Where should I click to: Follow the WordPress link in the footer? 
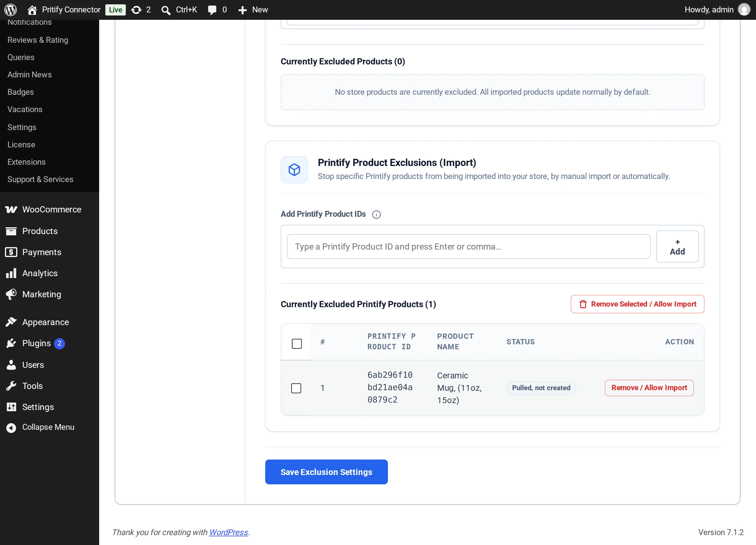[x=228, y=532]
